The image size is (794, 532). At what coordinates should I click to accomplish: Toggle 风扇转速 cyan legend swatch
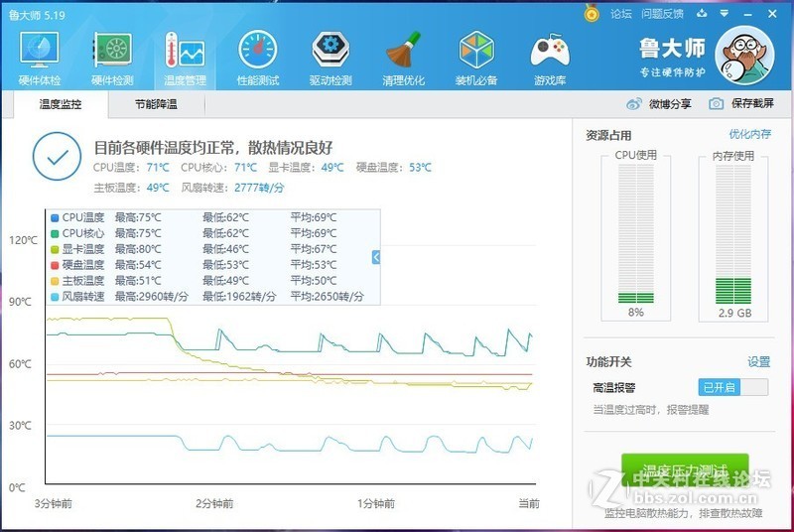55,297
